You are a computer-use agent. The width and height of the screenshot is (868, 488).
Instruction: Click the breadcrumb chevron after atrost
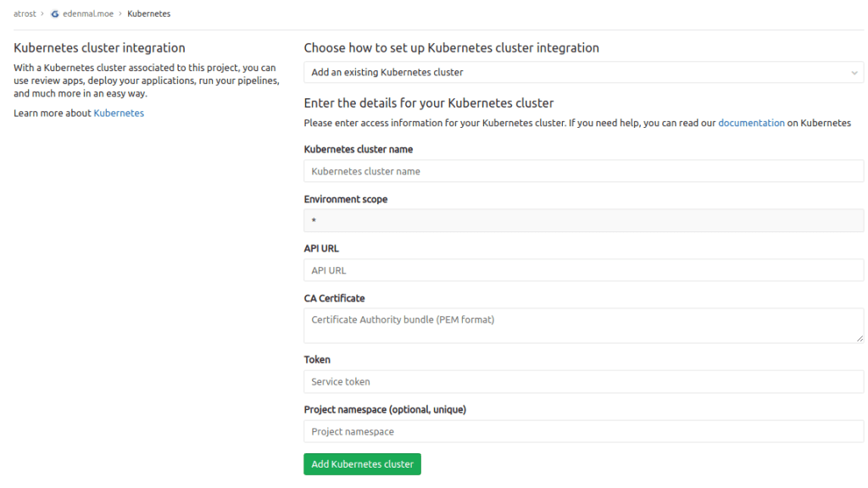click(x=42, y=14)
